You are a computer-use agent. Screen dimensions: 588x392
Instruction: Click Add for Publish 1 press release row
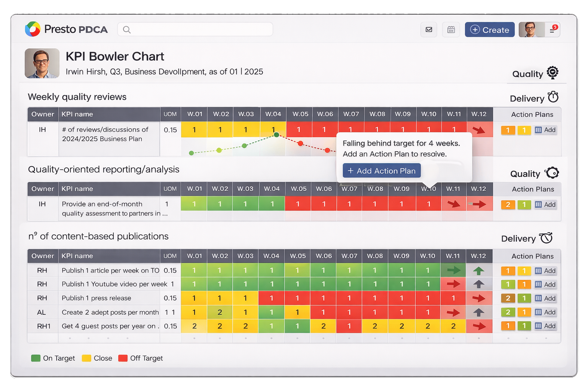(x=546, y=298)
